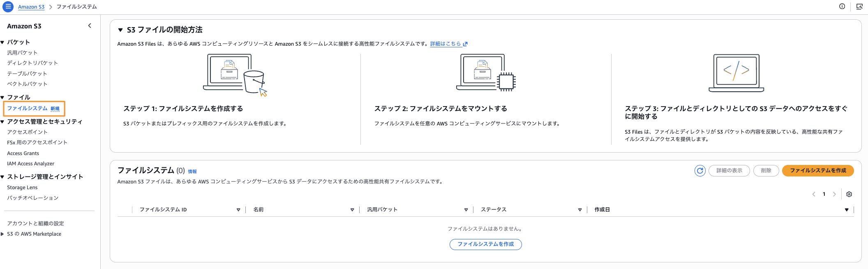Go to previous page of file systems
The image size is (868, 269).
pyautogui.click(x=814, y=194)
